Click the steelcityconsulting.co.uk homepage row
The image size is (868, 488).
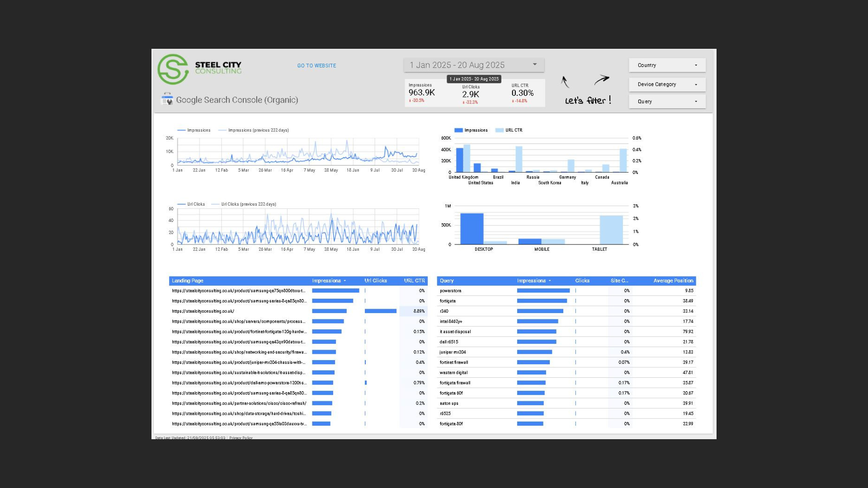[x=203, y=311]
